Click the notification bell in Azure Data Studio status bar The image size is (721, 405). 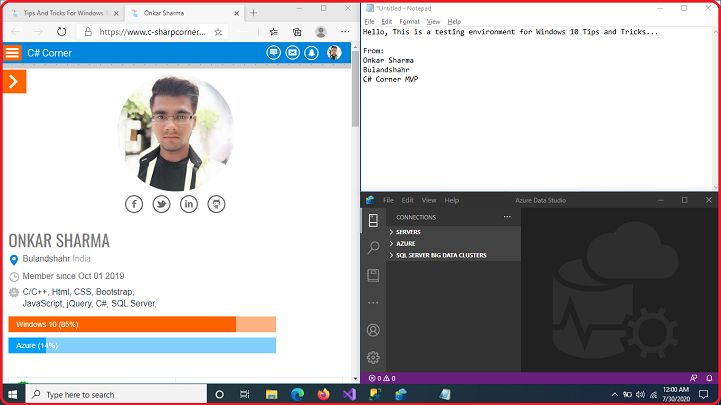710,378
